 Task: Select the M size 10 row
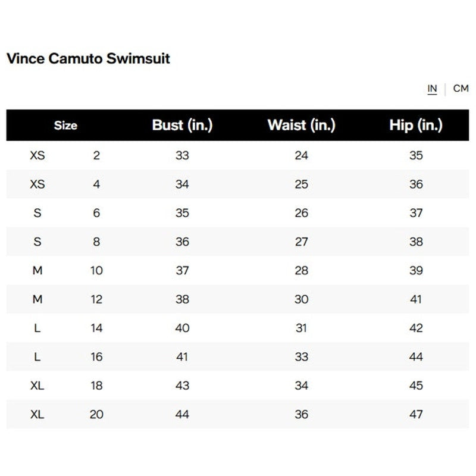tap(37, 271)
